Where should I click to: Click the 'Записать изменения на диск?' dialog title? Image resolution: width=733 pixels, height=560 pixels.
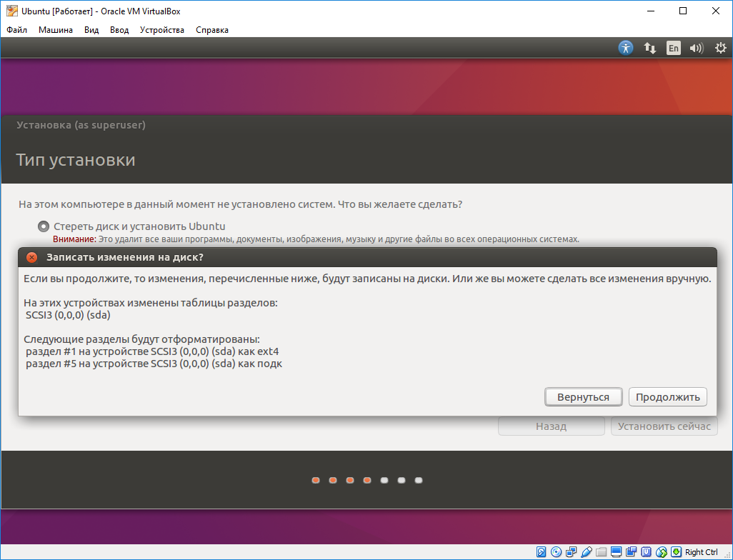pyautogui.click(x=125, y=258)
